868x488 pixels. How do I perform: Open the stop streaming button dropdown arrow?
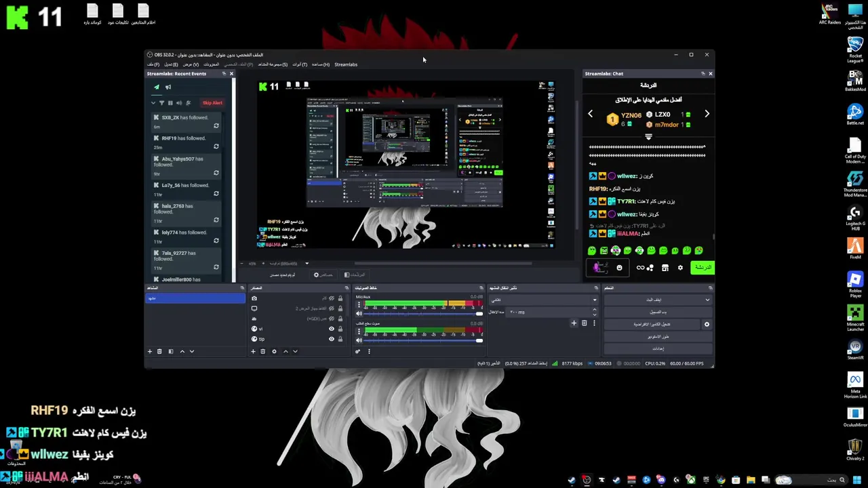(x=707, y=300)
